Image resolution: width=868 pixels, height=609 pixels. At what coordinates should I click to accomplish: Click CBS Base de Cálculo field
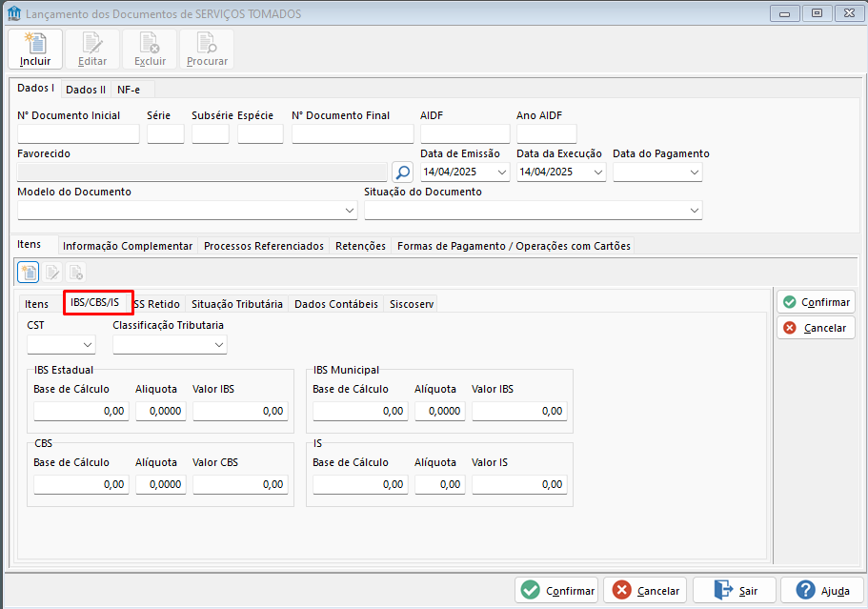click(81, 484)
